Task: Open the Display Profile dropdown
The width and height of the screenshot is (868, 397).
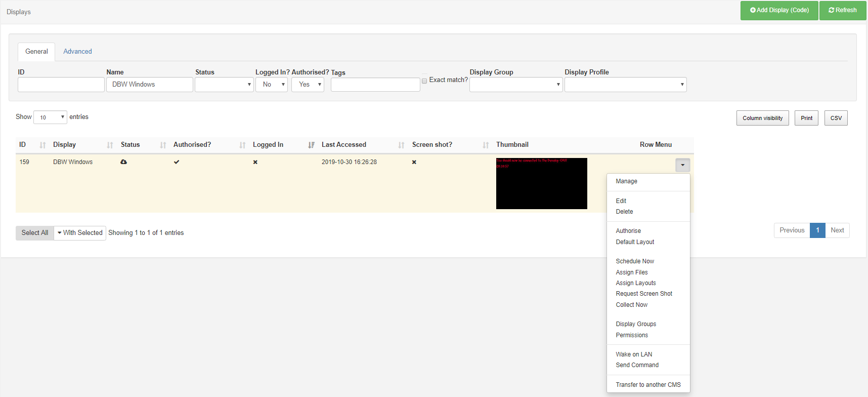Action: [625, 85]
